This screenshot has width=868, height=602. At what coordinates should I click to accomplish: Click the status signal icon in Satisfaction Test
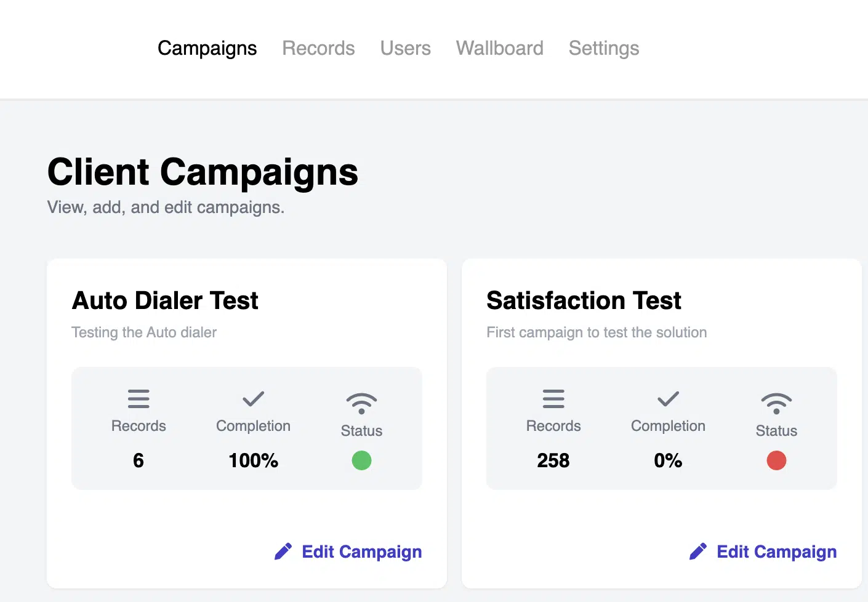776,403
